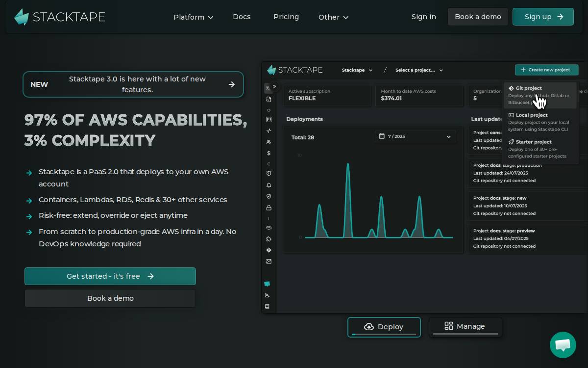This screenshot has width=588, height=368.
Task: Click the book icon at sidebar bottom
Action: [x=267, y=306]
